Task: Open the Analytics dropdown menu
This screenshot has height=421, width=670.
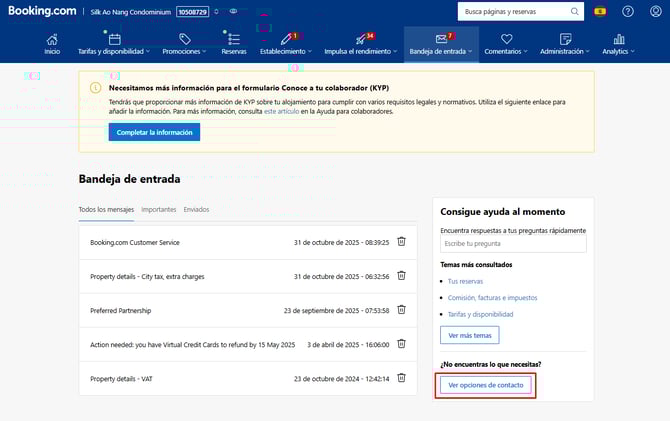Action: tap(619, 44)
